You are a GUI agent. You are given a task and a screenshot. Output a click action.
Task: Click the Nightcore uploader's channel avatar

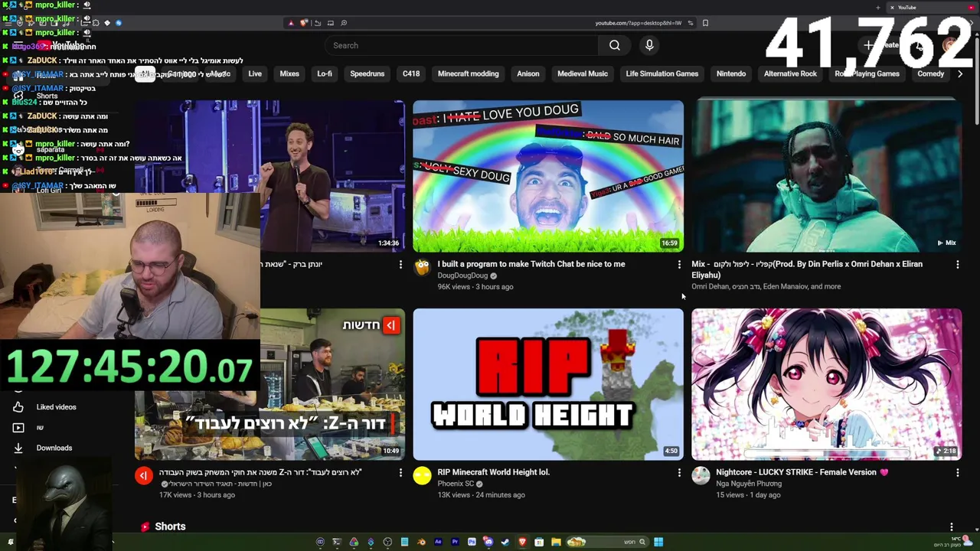coord(701,475)
